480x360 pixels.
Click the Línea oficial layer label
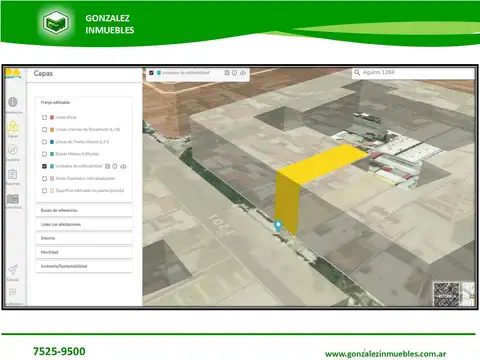66,117
